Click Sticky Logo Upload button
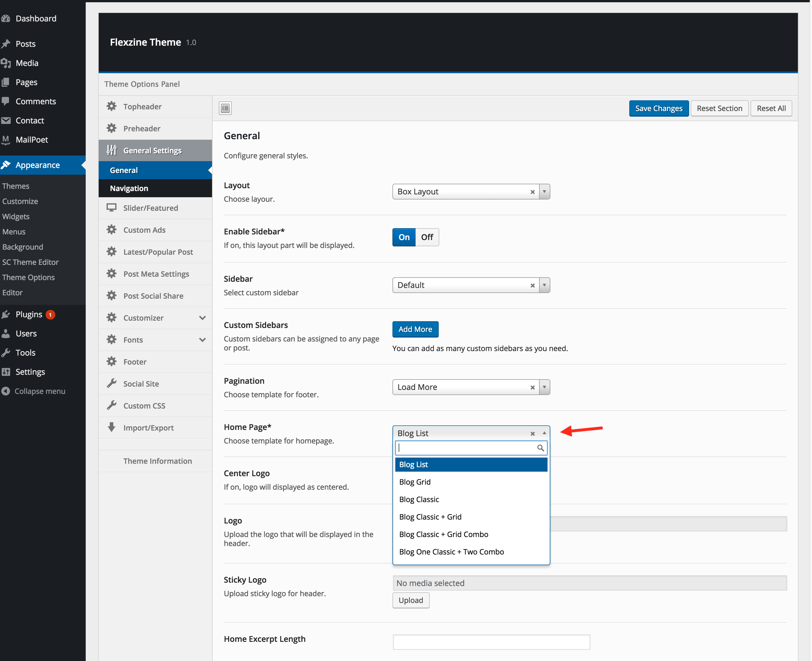The height and width of the screenshot is (661, 812). click(x=411, y=600)
